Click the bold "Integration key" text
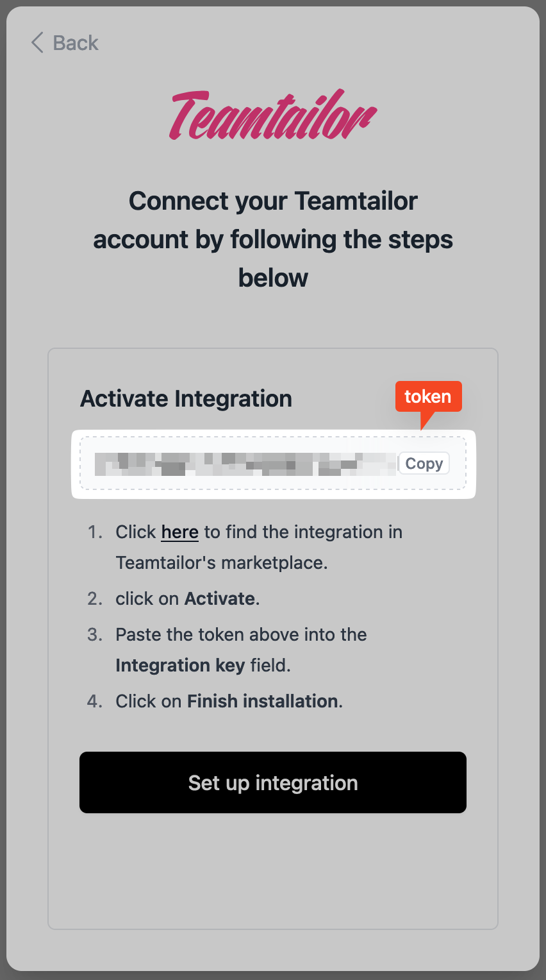The image size is (546, 980). (x=180, y=666)
